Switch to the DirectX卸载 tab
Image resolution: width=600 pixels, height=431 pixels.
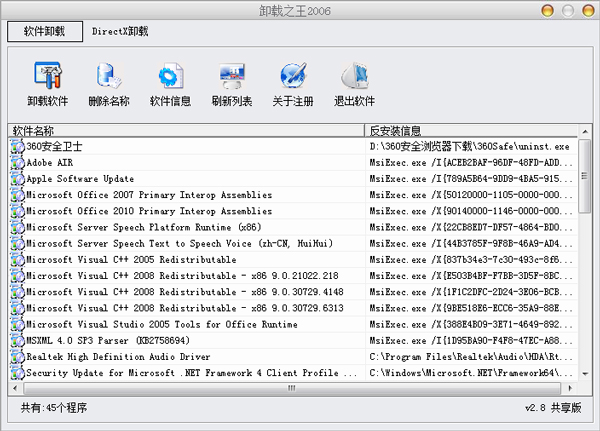point(120,31)
